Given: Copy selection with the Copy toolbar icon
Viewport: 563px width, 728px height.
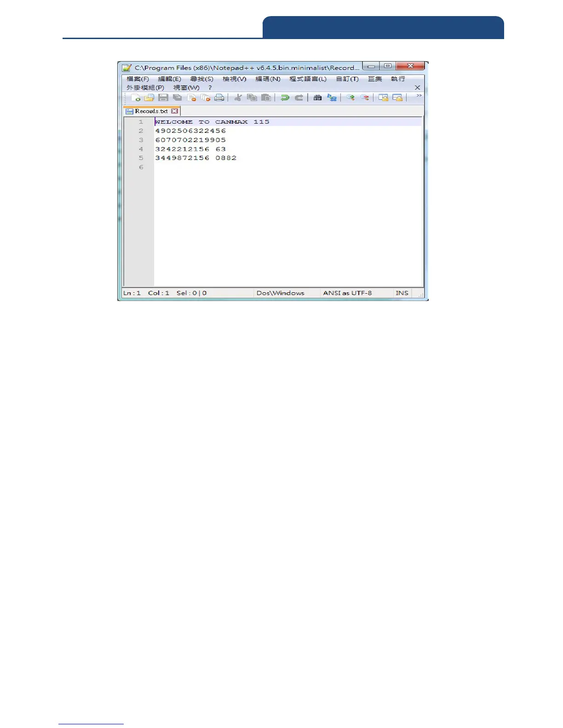Looking at the screenshot, I should [x=252, y=97].
